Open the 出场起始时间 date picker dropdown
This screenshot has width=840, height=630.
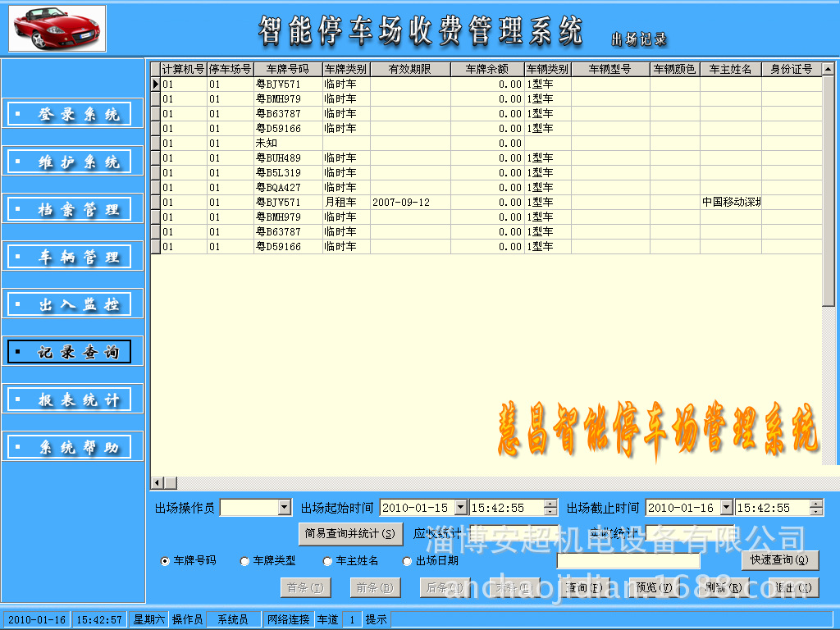[x=463, y=507]
